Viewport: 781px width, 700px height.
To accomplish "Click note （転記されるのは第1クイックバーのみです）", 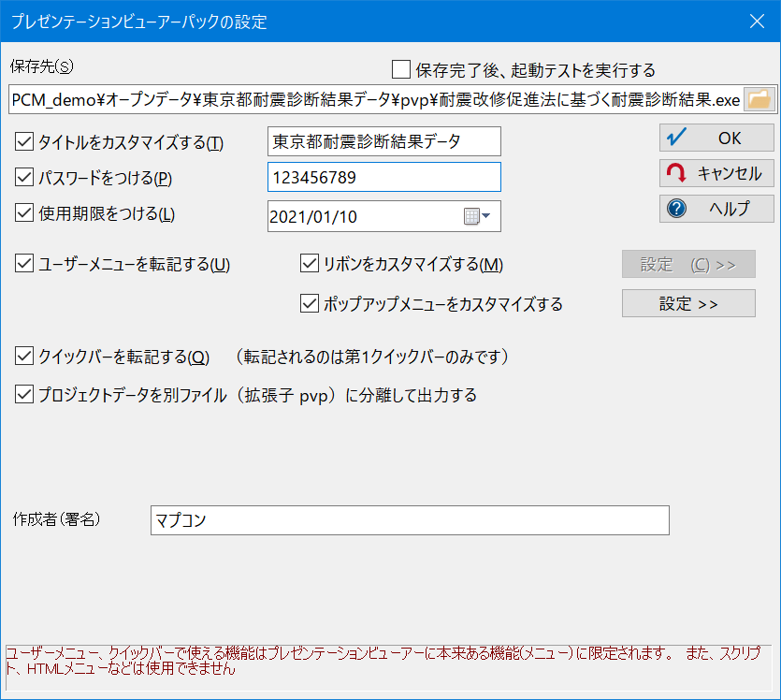I will coord(372,357).
